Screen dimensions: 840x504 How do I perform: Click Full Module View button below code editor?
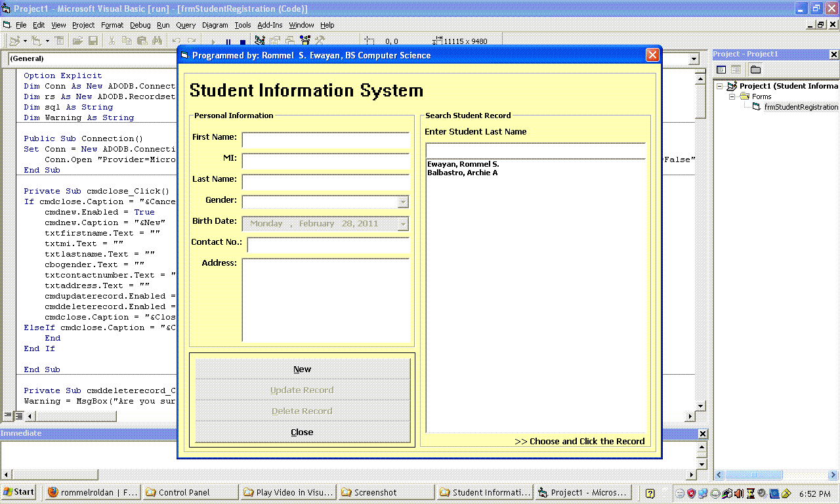point(19,416)
